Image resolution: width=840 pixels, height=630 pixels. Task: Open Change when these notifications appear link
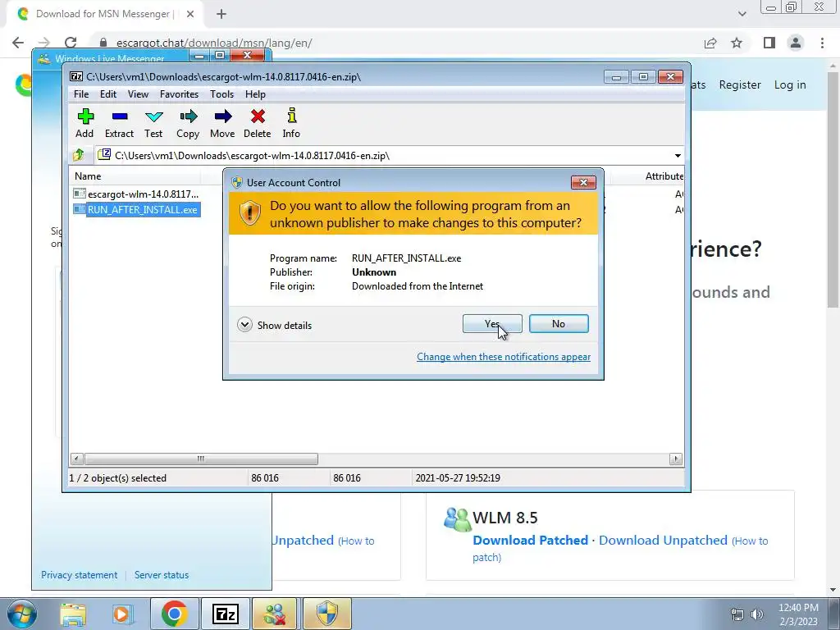pos(504,357)
